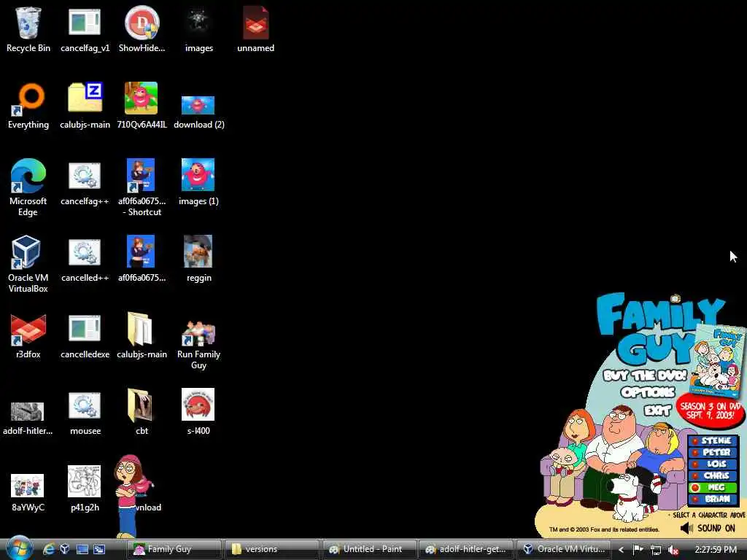Image resolution: width=747 pixels, height=560 pixels.
Task: Open the network tray icon
Action: click(656, 550)
